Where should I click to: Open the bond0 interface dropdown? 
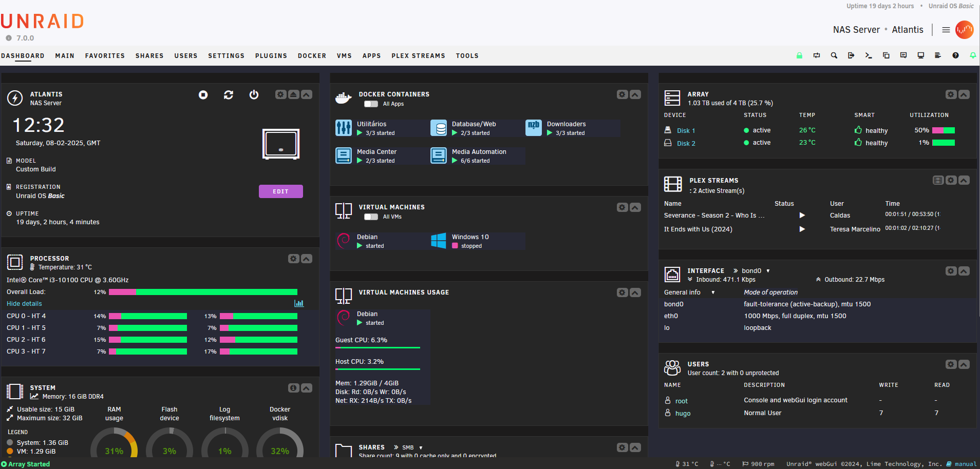pyautogui.click(x=756, y=271)
